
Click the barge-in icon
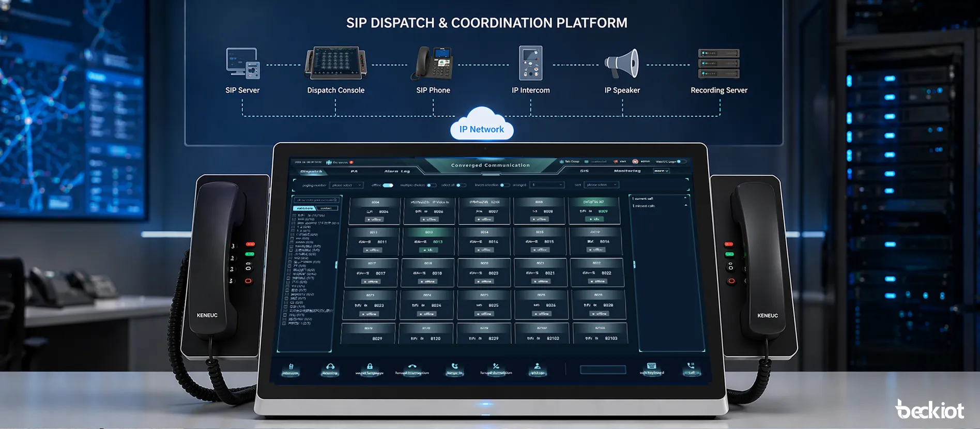[454, 367]
